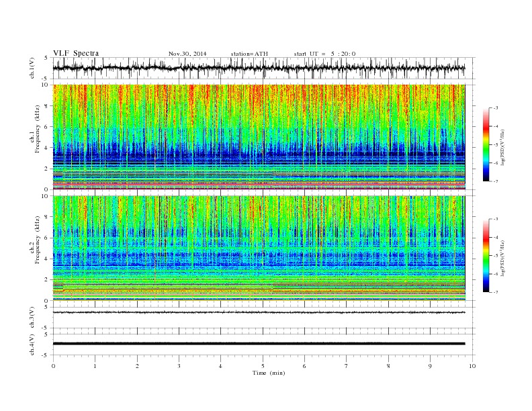This screenshot has height=411, width=532.
Task: Click the -7 tick on ch.1 colorbar
Action: 496,181
